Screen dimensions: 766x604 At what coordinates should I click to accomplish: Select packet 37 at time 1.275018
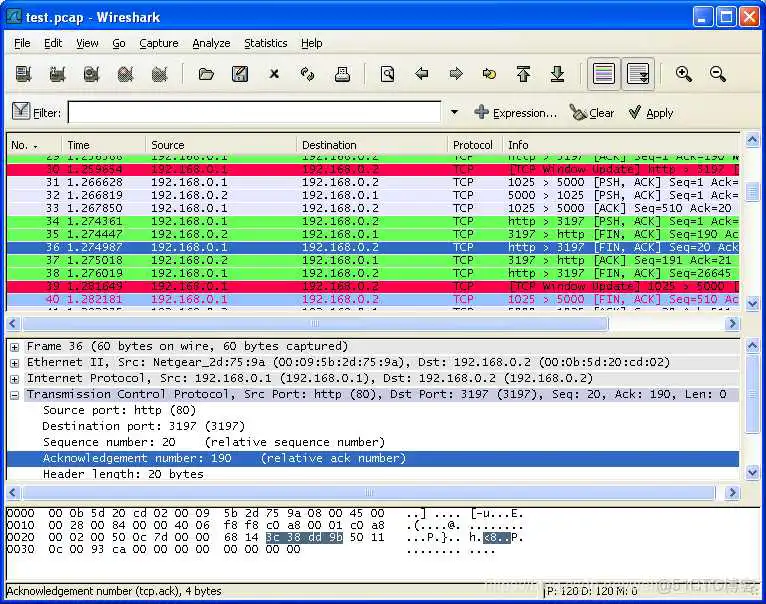[x=373, y=260]
